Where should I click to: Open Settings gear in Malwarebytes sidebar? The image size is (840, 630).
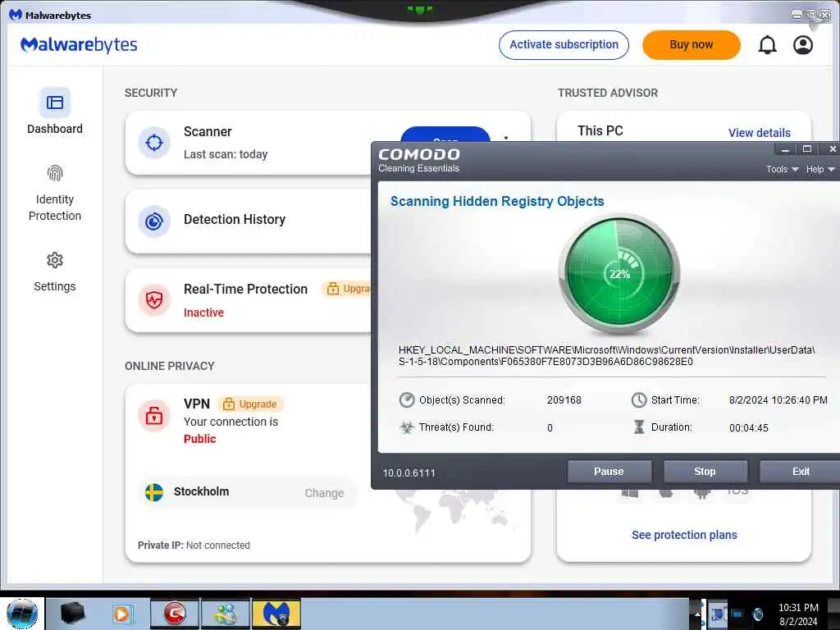pos(55,260)
